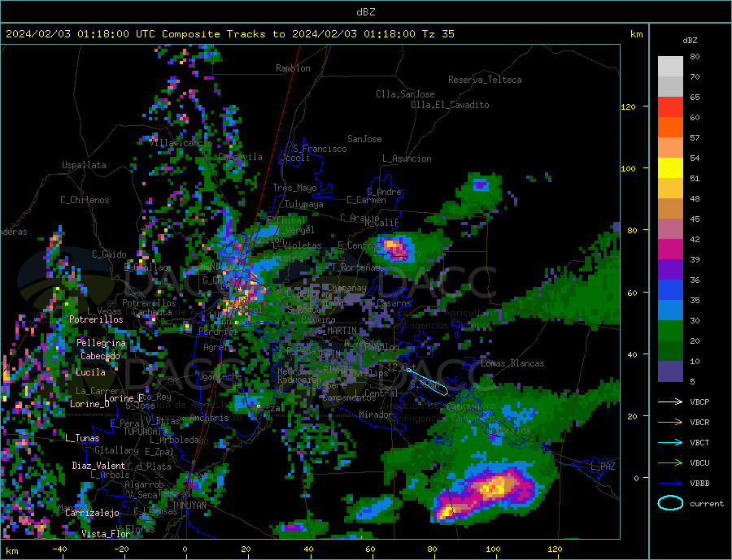The width and height of the screenshot is (732, 560).
Task: Click the 'current' legend label text
Action: tap(707, 504)
